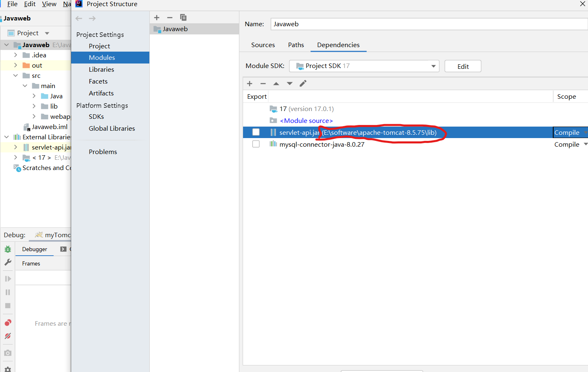588x372 pixels.
Task: Open debugger settings wrench icon
Action: (x=8, y=262)
